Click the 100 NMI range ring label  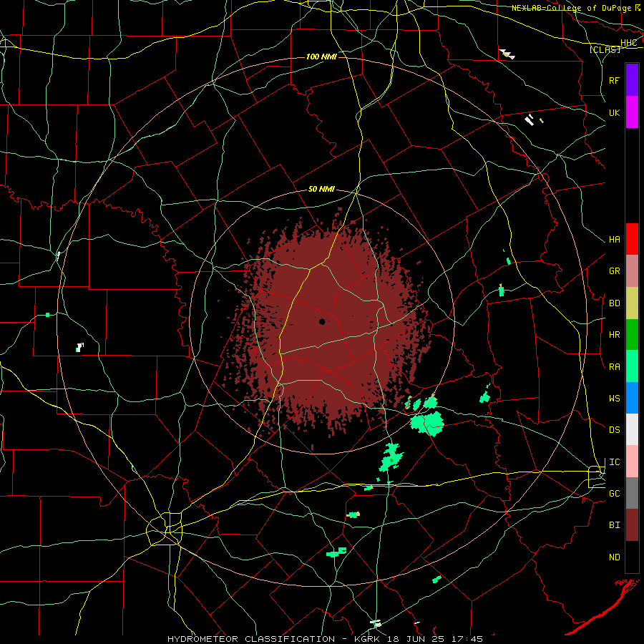pyautogui.click(x=321, y=57)
